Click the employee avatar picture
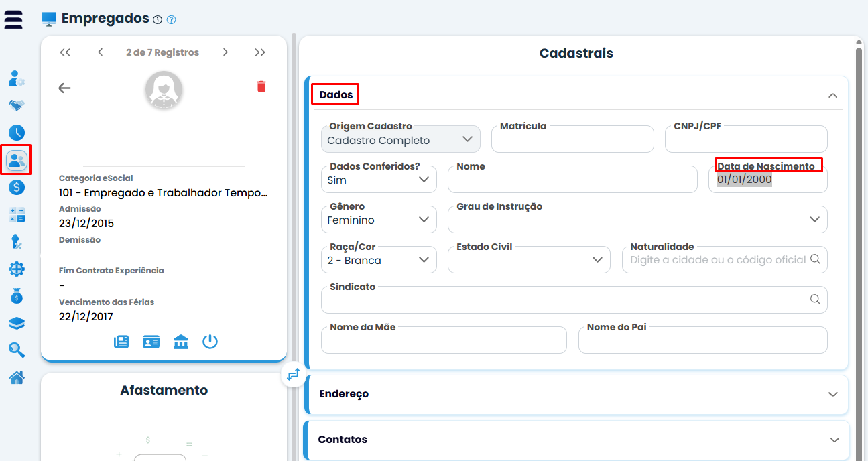 click(x=164, y=90)
